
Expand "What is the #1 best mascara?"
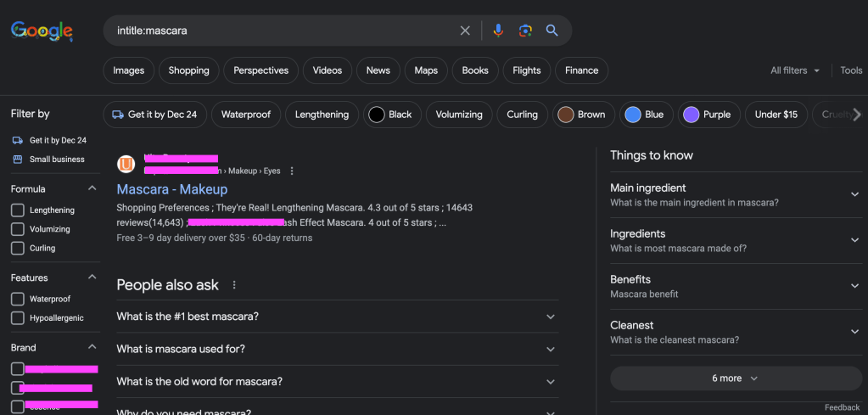tap(337, 317)
